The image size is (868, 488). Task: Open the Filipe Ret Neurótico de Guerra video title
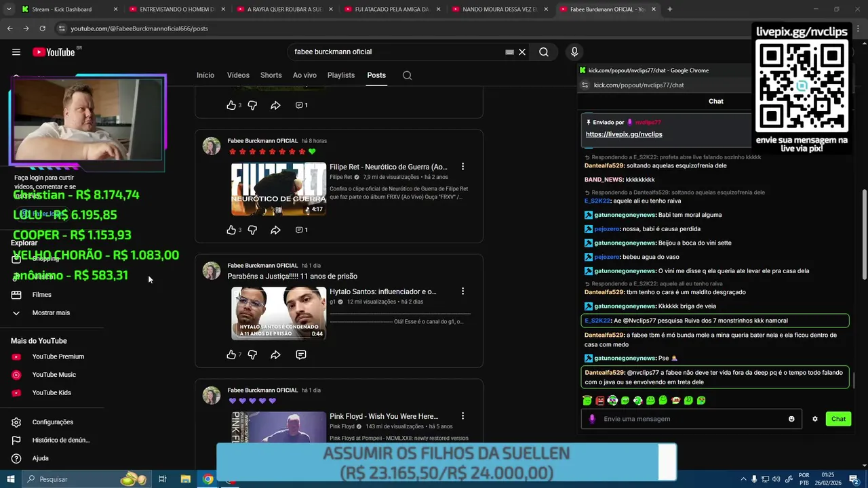click(389, 167)
